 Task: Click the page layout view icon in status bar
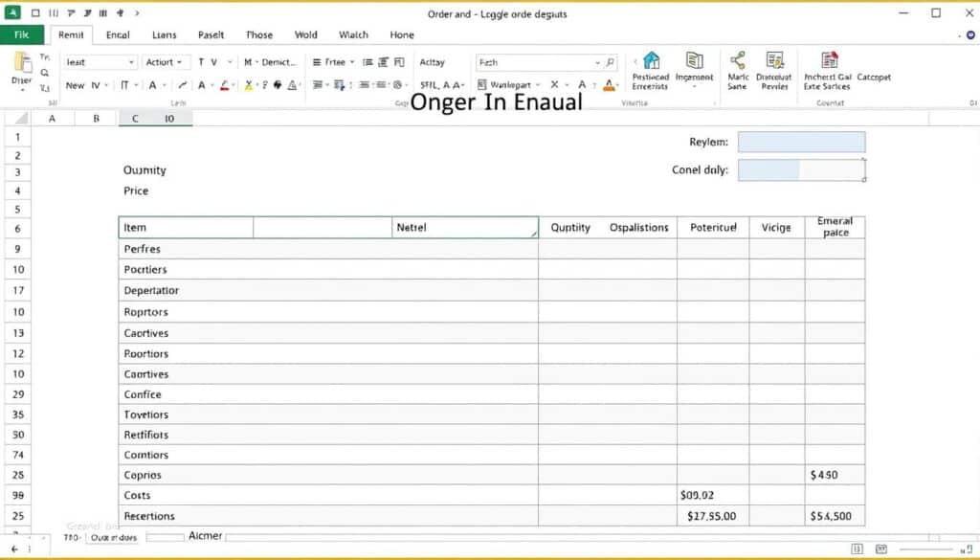[881, 549]
